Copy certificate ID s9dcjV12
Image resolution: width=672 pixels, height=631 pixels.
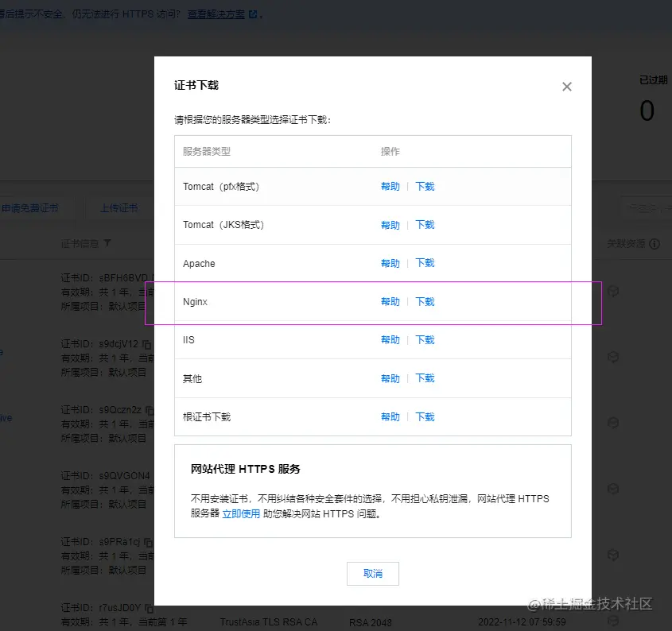146,344
